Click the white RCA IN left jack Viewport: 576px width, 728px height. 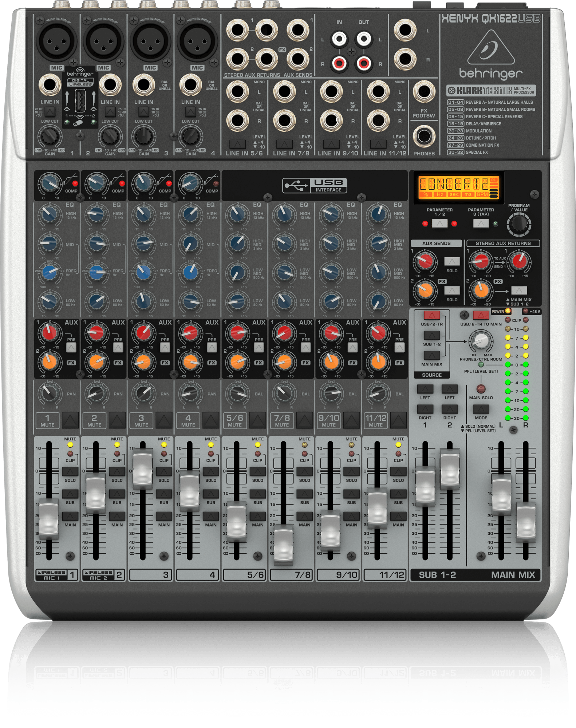pyautogui.click(x=339, y=39)
